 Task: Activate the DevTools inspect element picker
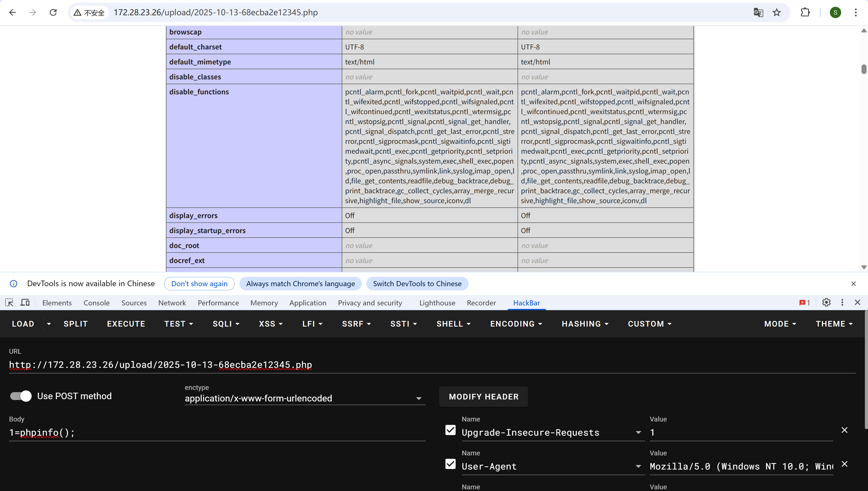(9, 303)
